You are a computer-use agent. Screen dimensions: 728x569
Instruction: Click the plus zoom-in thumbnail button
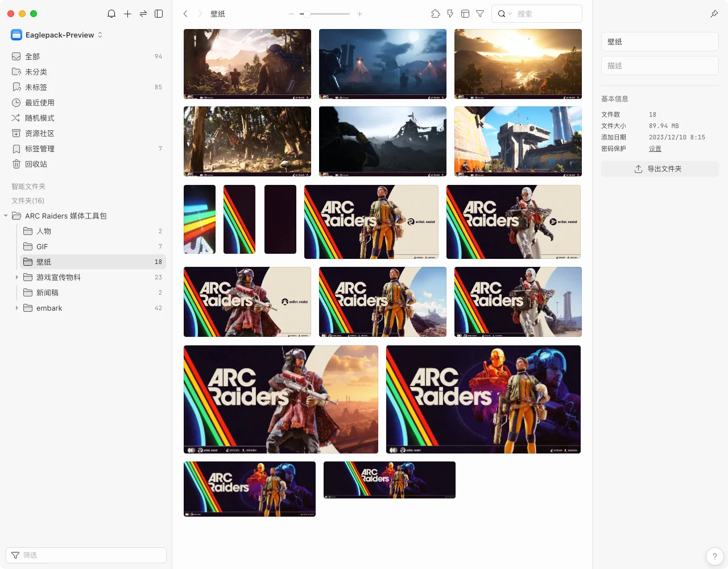359,14
